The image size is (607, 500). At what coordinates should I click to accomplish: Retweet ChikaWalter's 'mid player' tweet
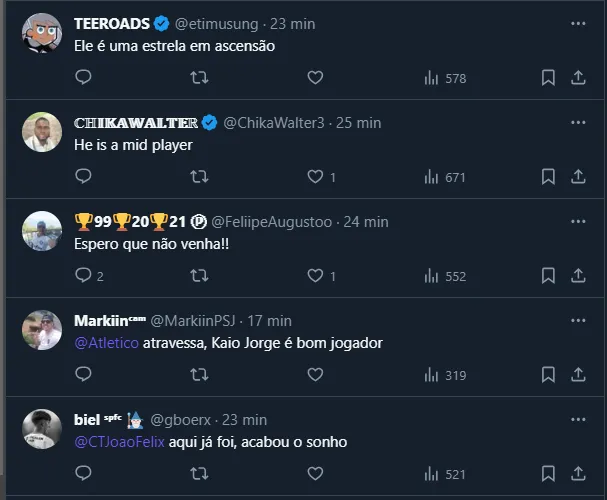(199, 177)
